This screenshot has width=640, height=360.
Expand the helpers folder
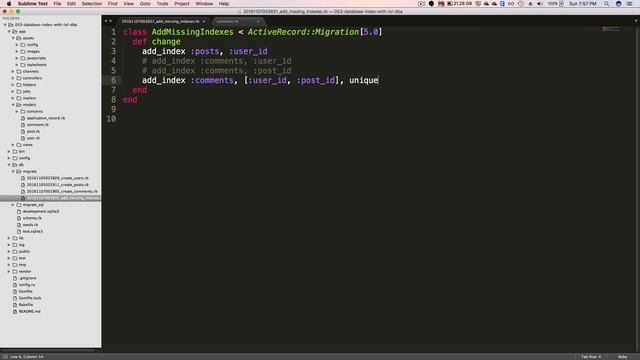tap(13, 84)
